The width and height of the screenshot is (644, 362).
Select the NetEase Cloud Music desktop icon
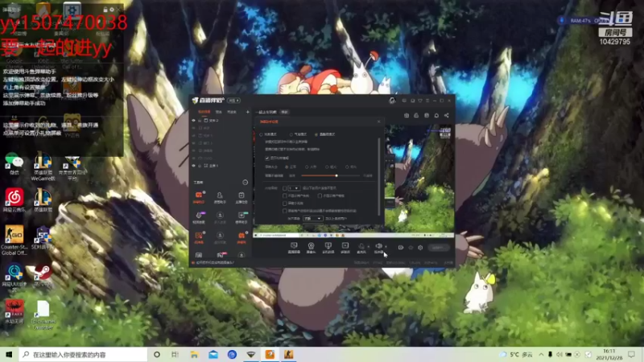point(14,200)
